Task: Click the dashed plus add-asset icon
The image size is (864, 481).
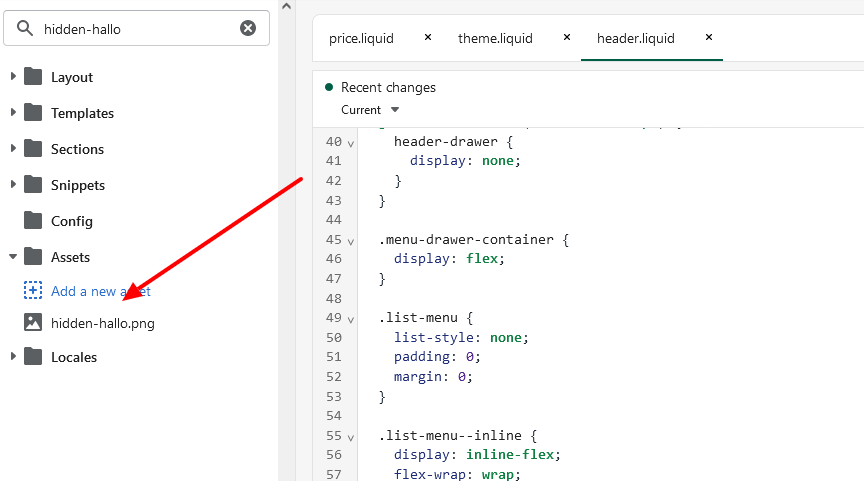Action: click(x=33, y=290)
